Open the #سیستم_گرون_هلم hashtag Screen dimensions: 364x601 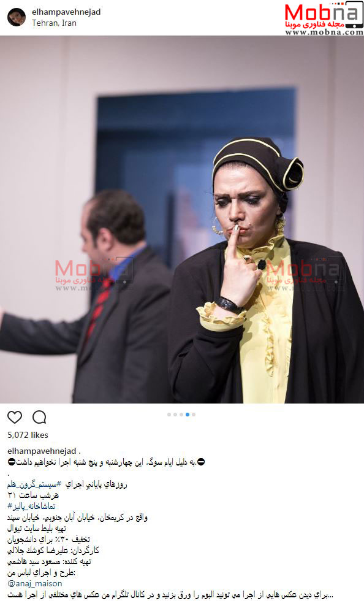(x=34, y=484)
